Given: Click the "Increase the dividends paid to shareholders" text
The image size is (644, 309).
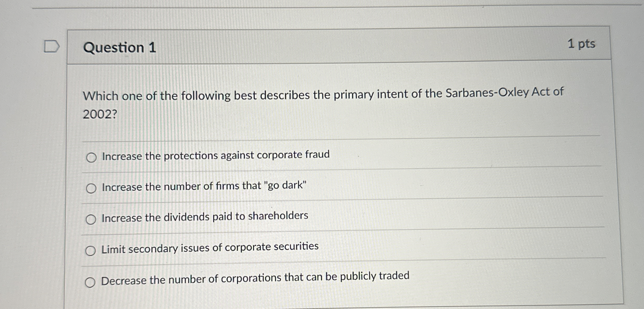Looking at the screenshot, I should pyautogui.click(x=205, y=217).
